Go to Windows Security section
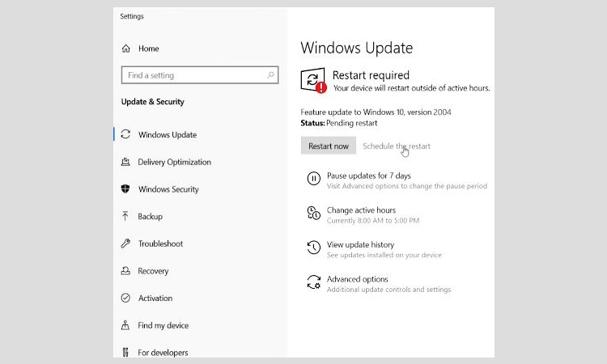Image resolution: width=607 pixels, height=364 pixels. [168, 189]
